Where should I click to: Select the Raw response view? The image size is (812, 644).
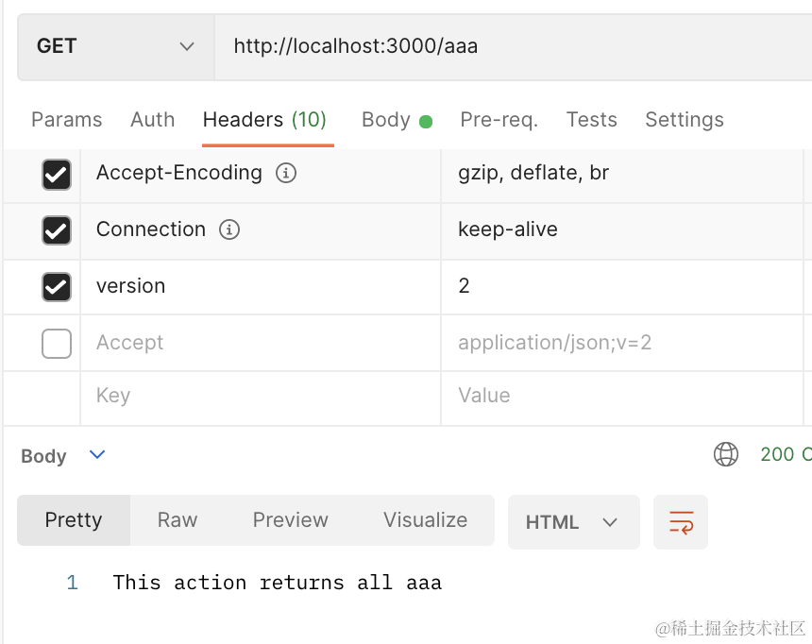(178, 520)
